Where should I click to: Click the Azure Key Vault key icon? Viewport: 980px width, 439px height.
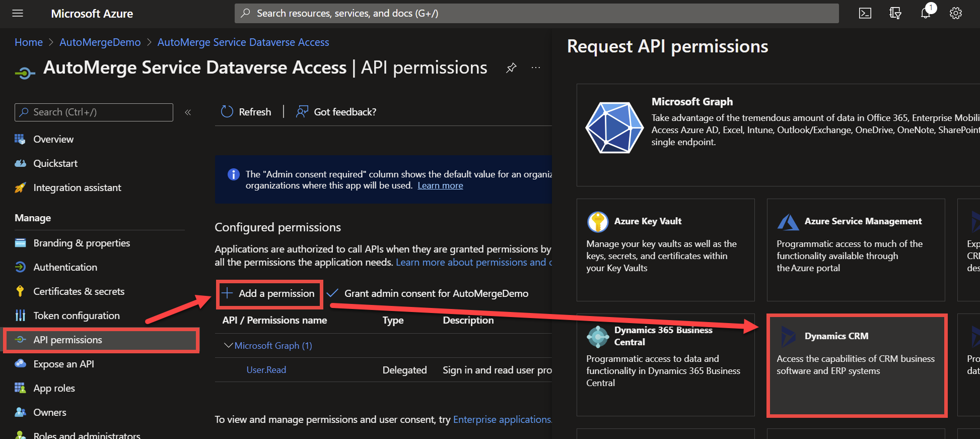point(598,222)
